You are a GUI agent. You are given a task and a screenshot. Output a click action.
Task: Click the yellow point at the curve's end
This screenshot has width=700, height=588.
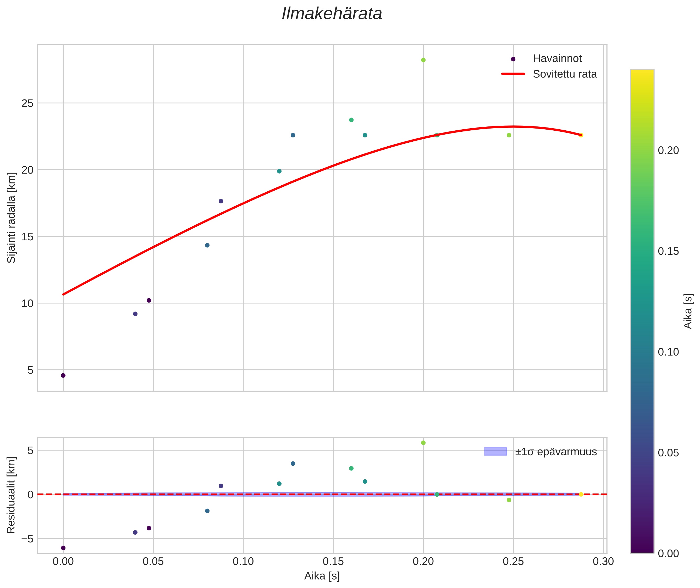pyautogui.click(x=581, y=135)
